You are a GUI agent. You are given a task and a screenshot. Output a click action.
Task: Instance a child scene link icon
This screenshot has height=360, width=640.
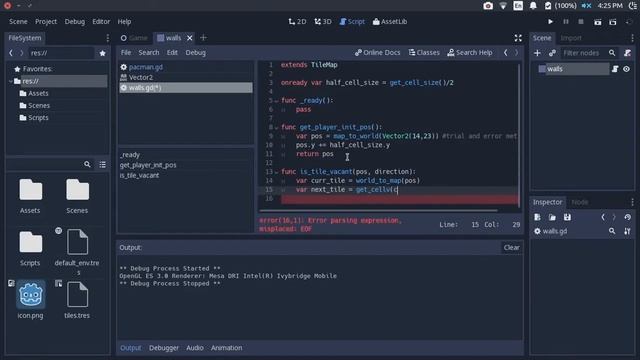[x=552, y=53]
